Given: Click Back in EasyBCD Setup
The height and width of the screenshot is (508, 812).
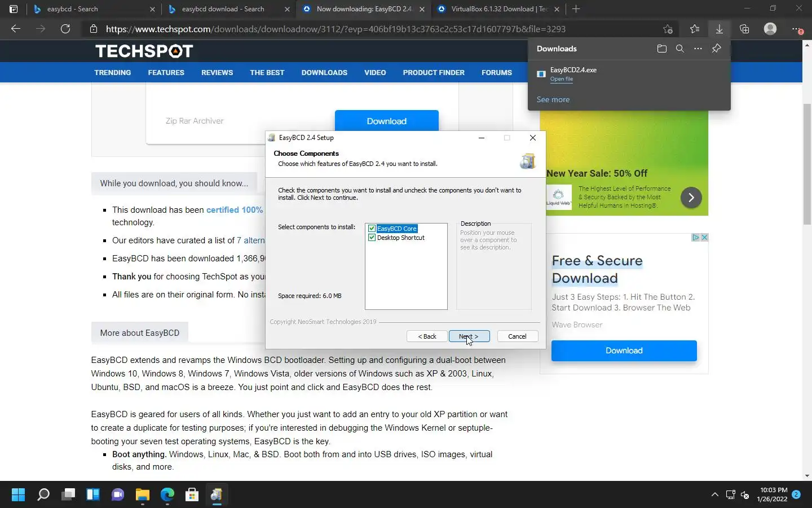Looking at the screenshot, I should tap(427, 336).
